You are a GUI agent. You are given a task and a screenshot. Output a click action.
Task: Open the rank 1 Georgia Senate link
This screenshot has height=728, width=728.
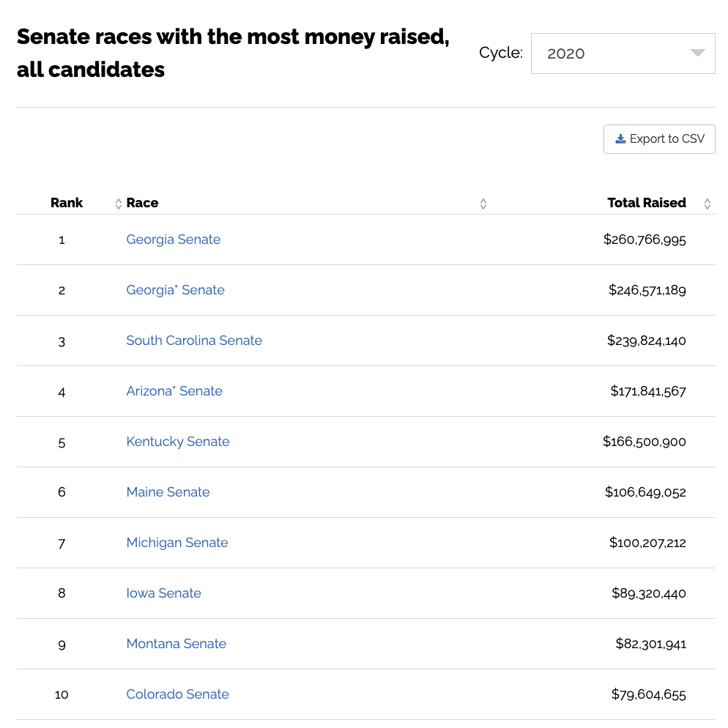point(173,239)
